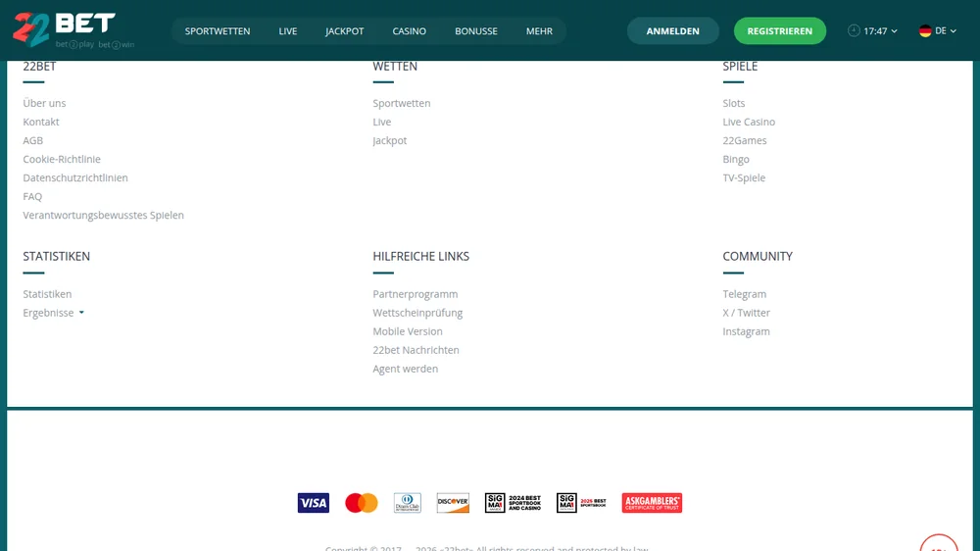Viewport: 980px width, 551px height.
Task: Open the Wettscheinprüfung link
Action: [418, 313]
